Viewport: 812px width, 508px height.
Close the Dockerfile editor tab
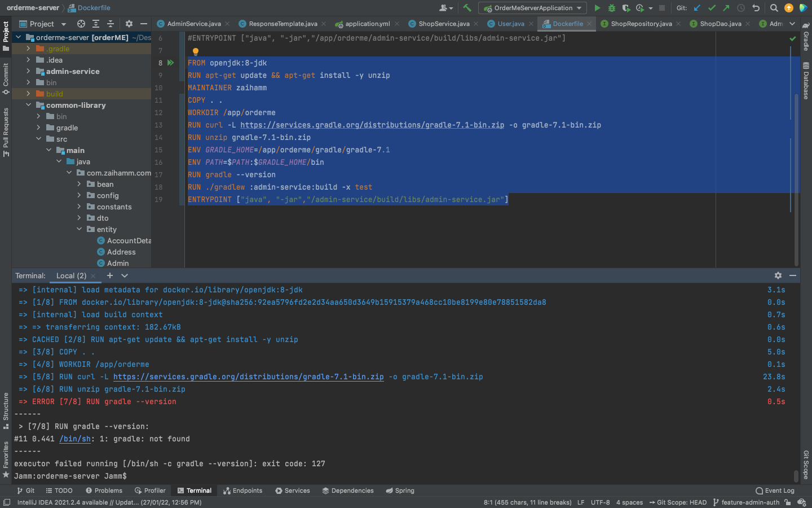click(x=589, y=24)
